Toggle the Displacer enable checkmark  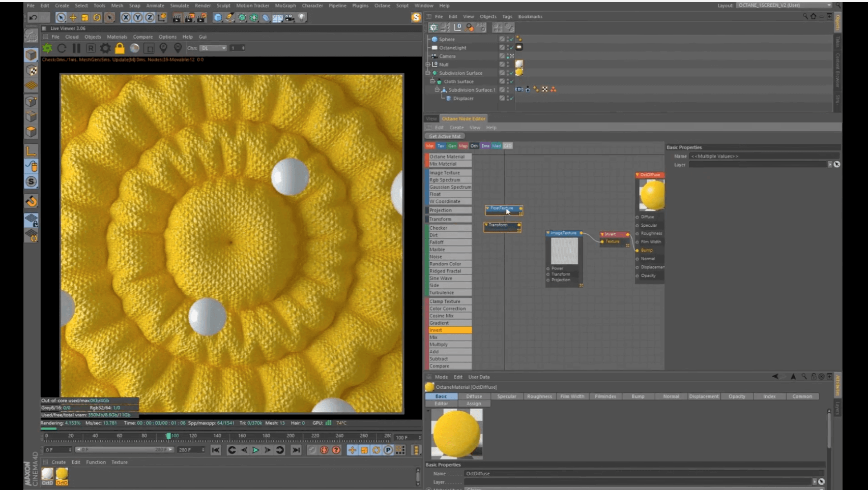click(x=511, y=98)
